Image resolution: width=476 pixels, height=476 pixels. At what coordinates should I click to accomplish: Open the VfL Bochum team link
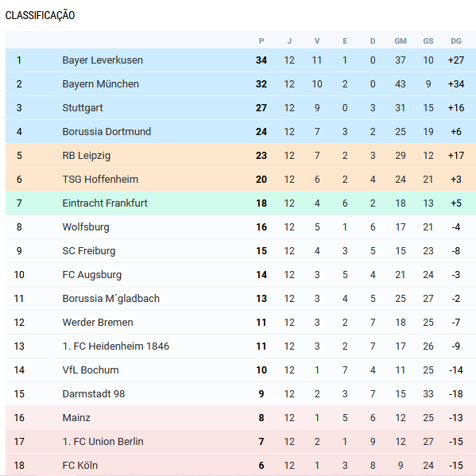91,370
